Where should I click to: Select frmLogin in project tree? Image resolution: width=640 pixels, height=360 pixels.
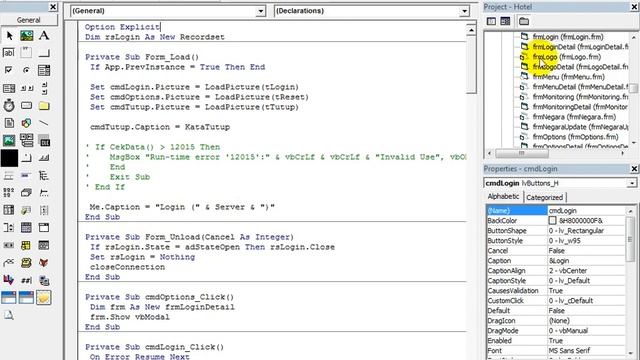567,37
